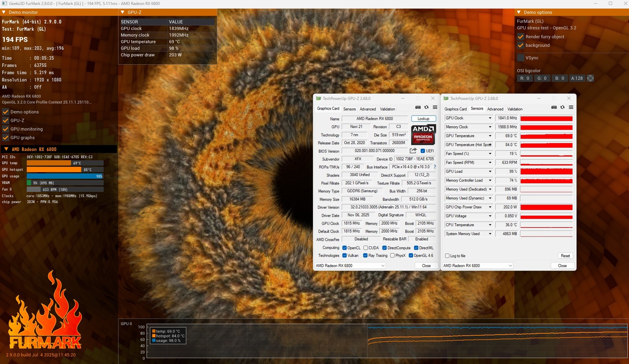Click the GPU-Z app icon in Graphics Card window title
The height and width of the screenshot is (364, 629).
click(318, 98)
